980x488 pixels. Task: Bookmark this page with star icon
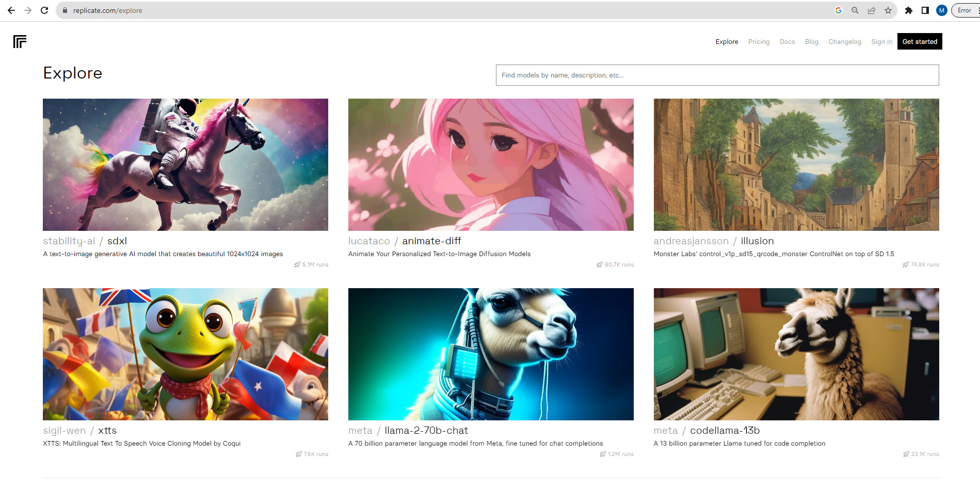coord(888,10)
